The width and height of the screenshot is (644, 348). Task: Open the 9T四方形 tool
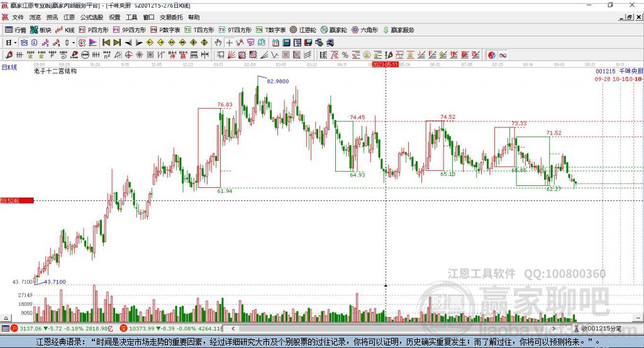[x=235, y=30]
